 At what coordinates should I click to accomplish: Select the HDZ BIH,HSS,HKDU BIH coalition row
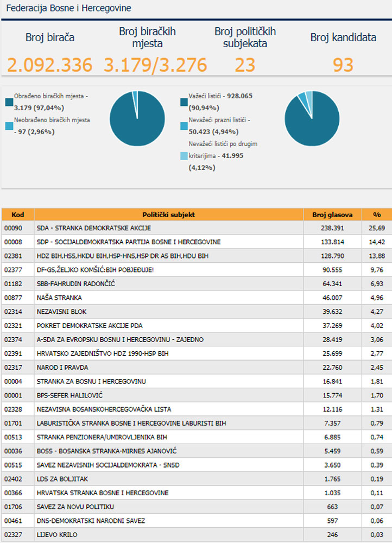click(197, 256)
